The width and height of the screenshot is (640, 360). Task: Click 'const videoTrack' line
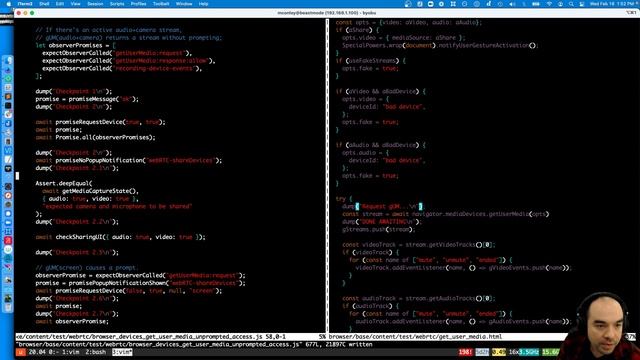click(x=419, y=244)
